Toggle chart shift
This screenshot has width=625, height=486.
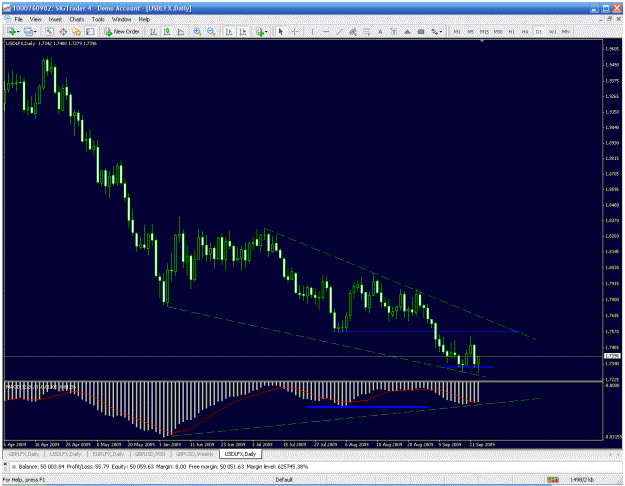tap(242, 31)
